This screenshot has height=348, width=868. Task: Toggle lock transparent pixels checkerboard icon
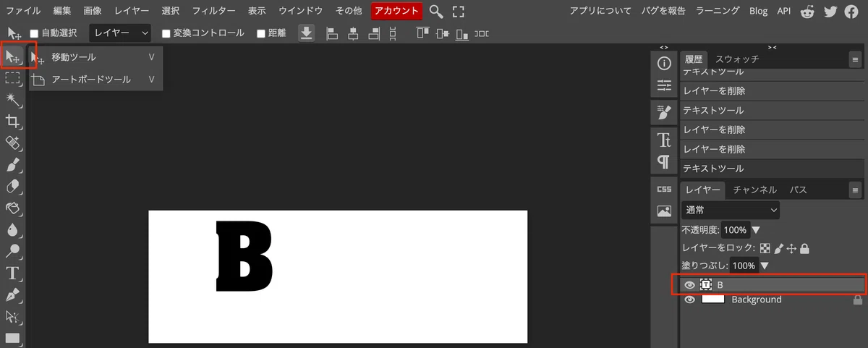765,248
